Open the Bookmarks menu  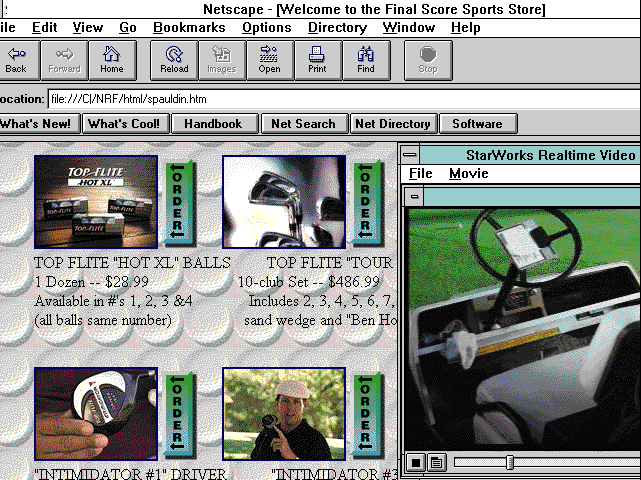click(190, 28)
